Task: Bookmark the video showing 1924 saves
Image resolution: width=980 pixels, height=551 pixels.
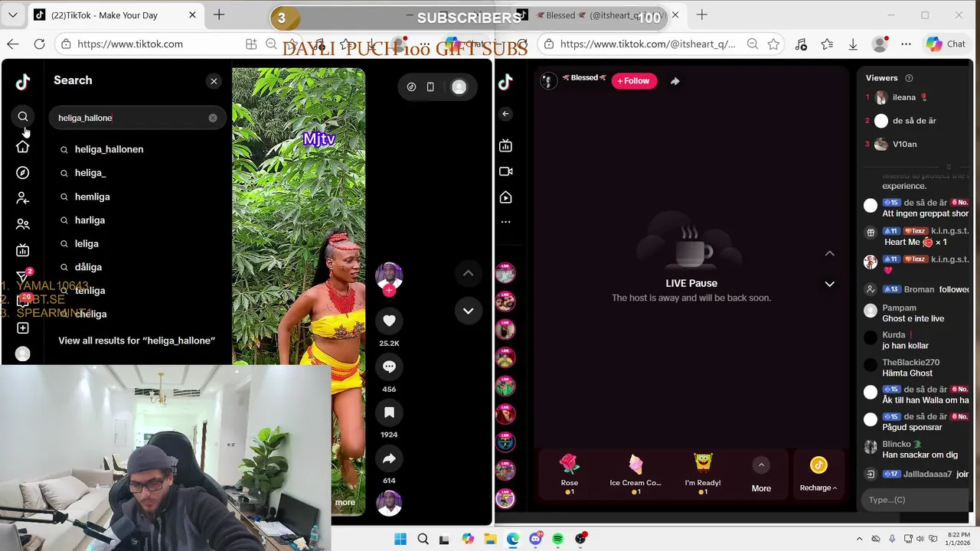Action: point(389,412)
